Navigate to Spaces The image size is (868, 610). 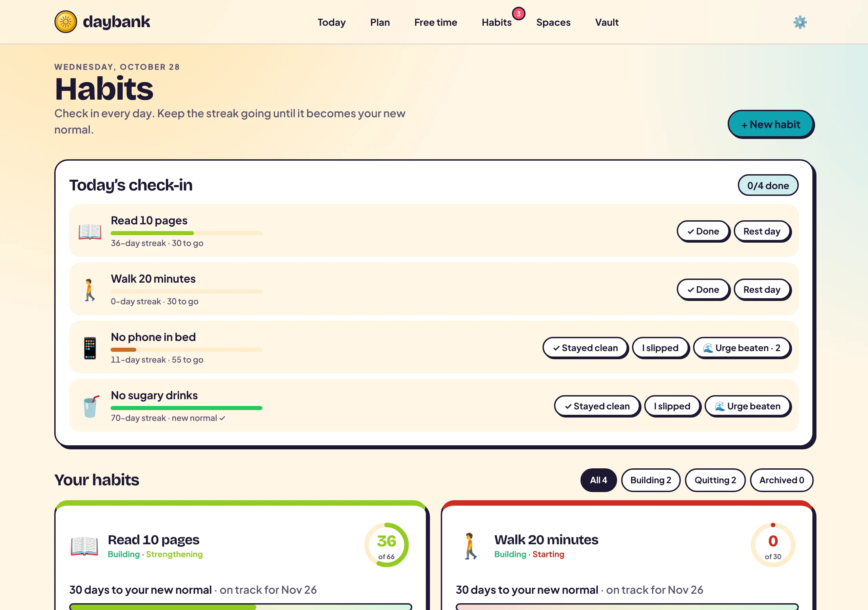pos(553,22)
